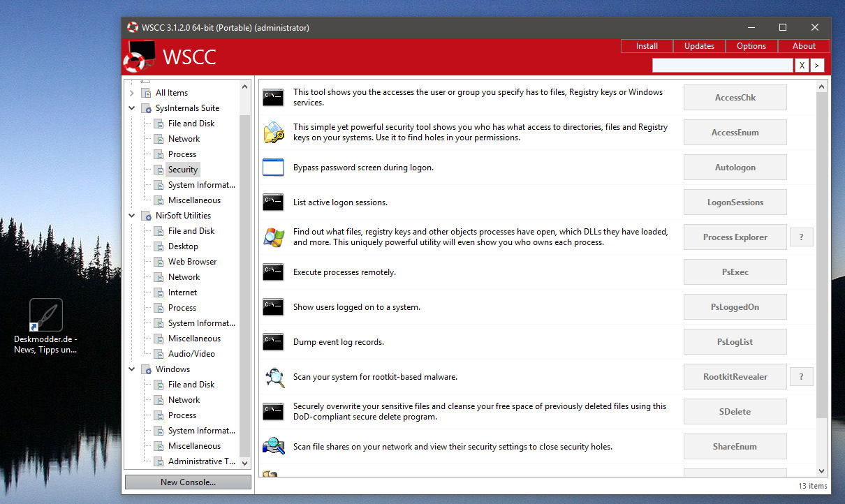Launch PsLogList button
845x504 pixels.
click(735, 342)
